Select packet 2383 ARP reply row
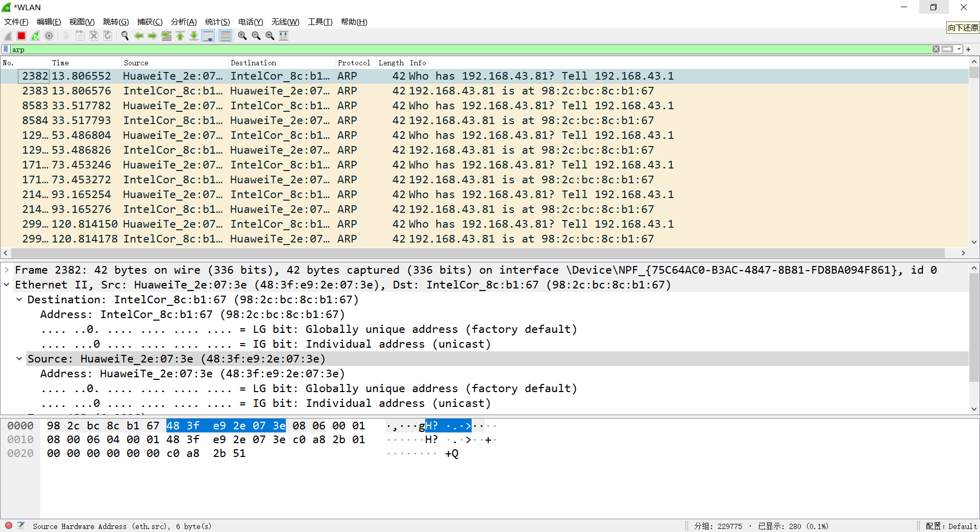Viewport: 980px width, 532px height. 484,91
